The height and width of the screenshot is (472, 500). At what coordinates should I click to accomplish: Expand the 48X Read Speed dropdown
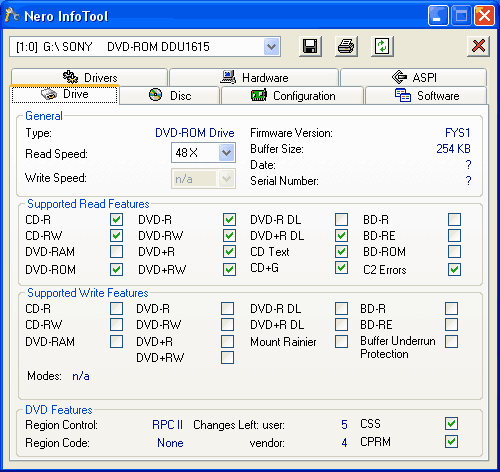227,153
